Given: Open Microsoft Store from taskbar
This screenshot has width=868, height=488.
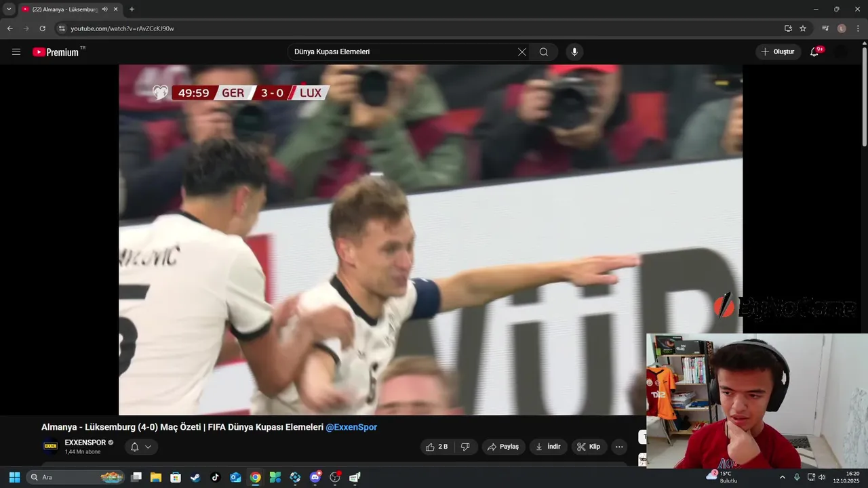Looking at the screenshot, I should [176, 477].
